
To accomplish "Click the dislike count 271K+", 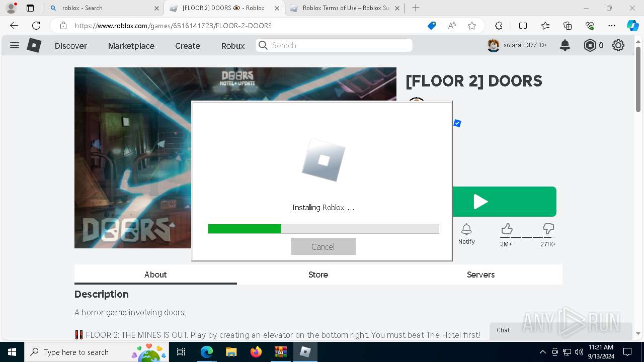I will pyautogui.click(x=548, y=244).
